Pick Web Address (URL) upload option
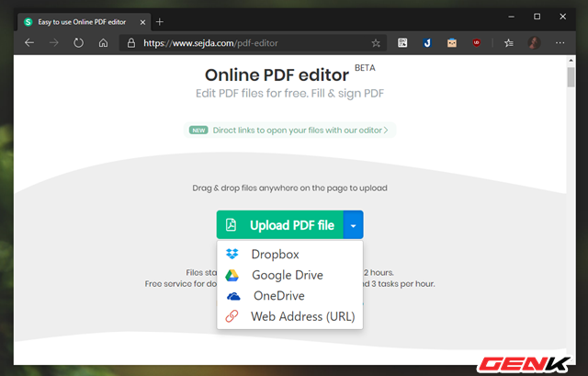588x376 pixels. pos(302,317)
